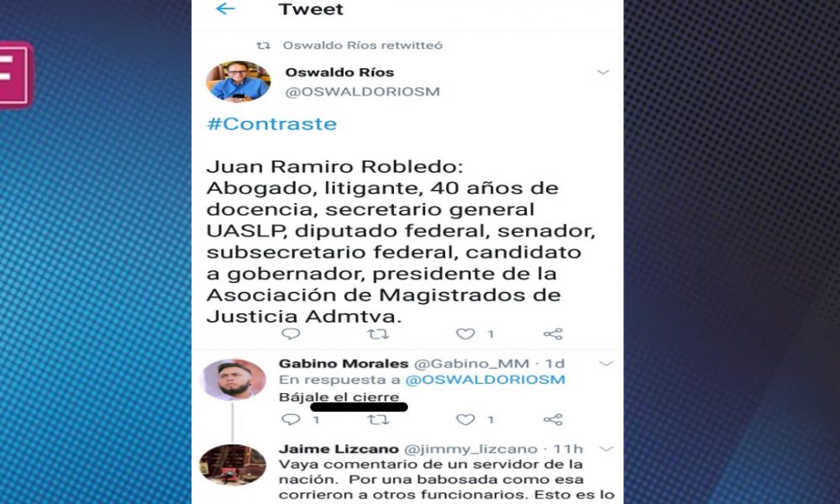This screenshot has height=504, width=840.
Task: Go back with the arrow beside Tweet
Action: click(x=225, y=8)
